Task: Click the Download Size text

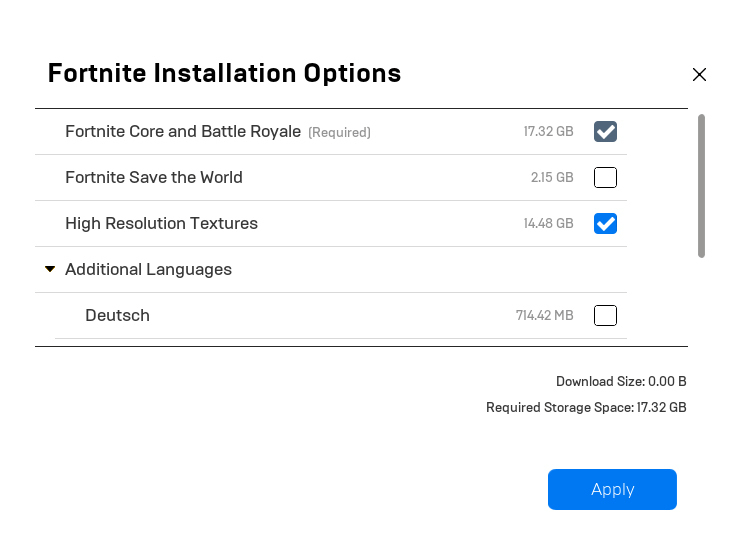Action: pyautogui.click(x=621, y=382)
